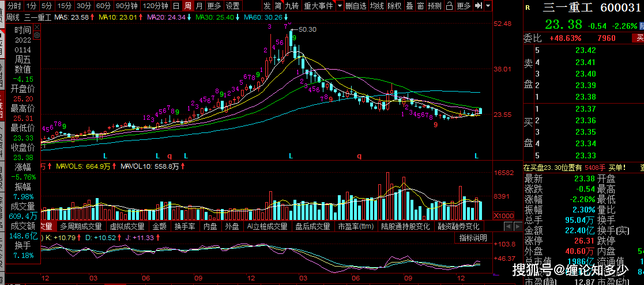Click the 叠 overlay toolbar icon
The height and width of the screenshot is (285, 644).
pos(409,6)
